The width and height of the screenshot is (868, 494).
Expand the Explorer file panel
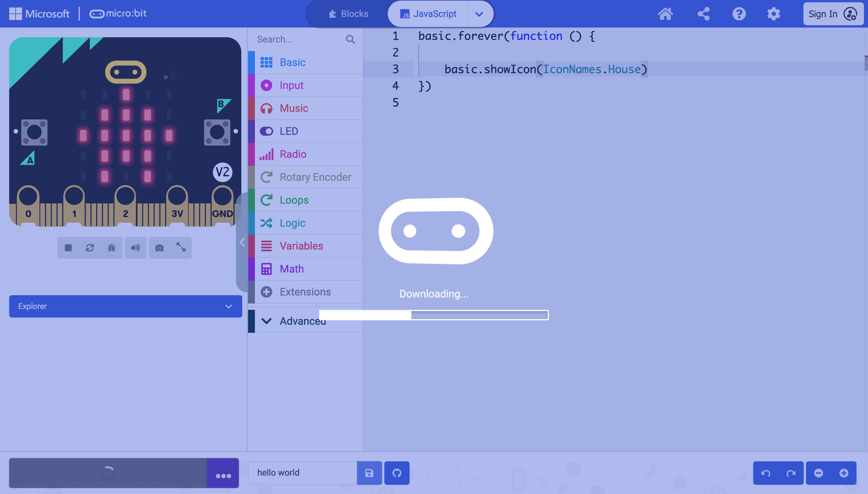click(x=126, y=306)
